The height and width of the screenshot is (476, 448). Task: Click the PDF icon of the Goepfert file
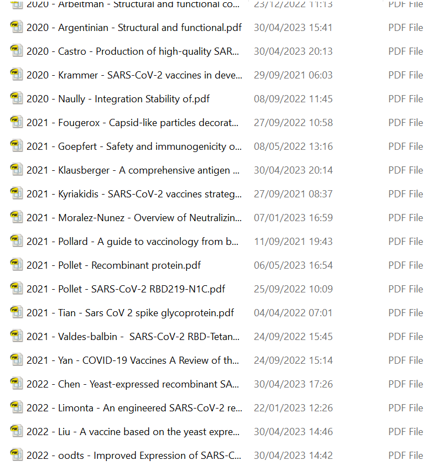click(17, 146)
